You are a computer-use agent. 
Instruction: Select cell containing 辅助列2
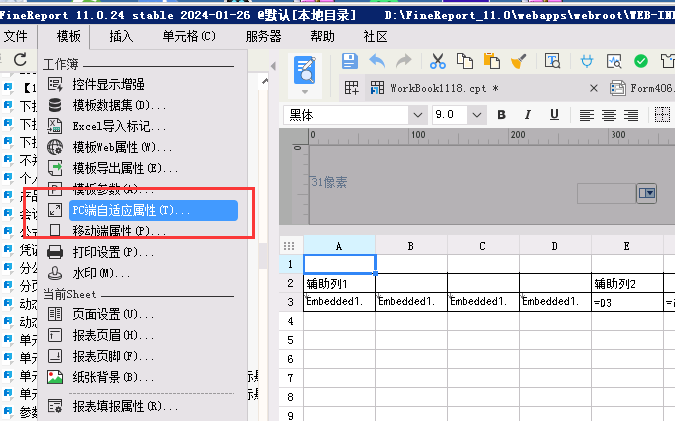pyautogui.click(x=627, y=283)
